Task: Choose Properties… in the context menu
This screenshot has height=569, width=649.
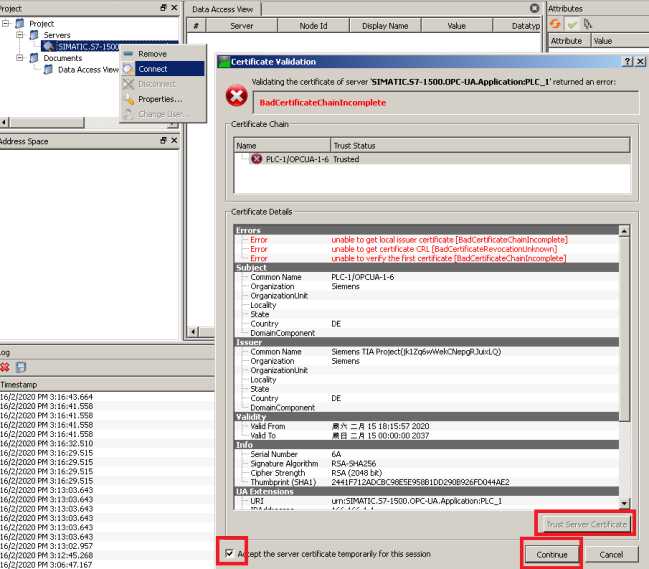Action: click(160, 99)
